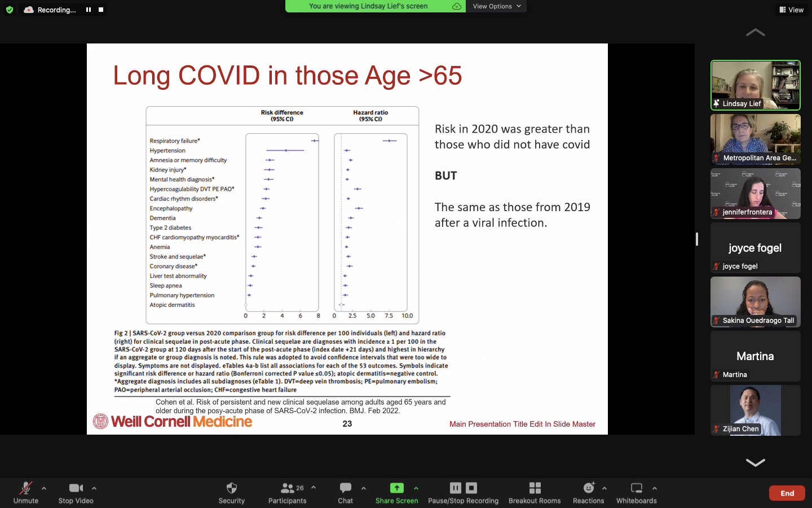Click 'Risk in 2020 was greater than' text

512,129
